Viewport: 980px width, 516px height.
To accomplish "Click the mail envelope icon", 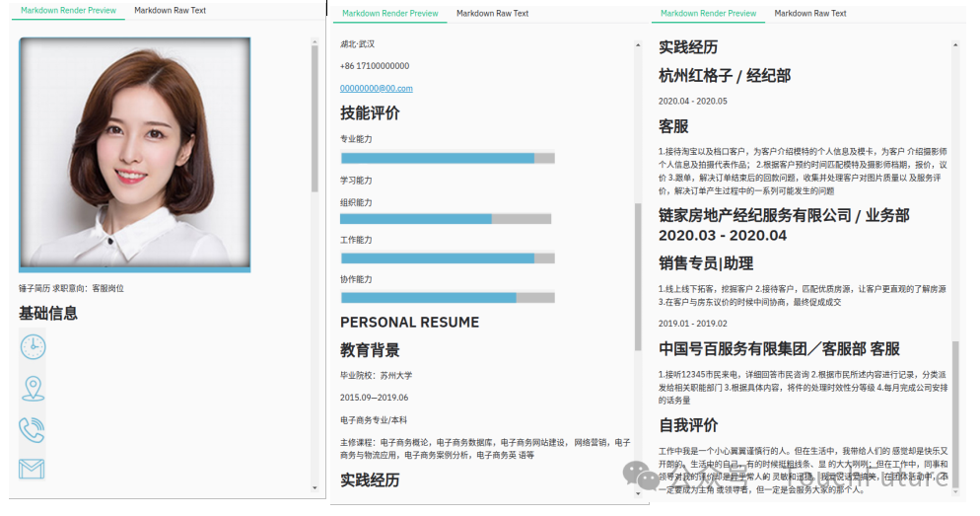I will point(33,469).
